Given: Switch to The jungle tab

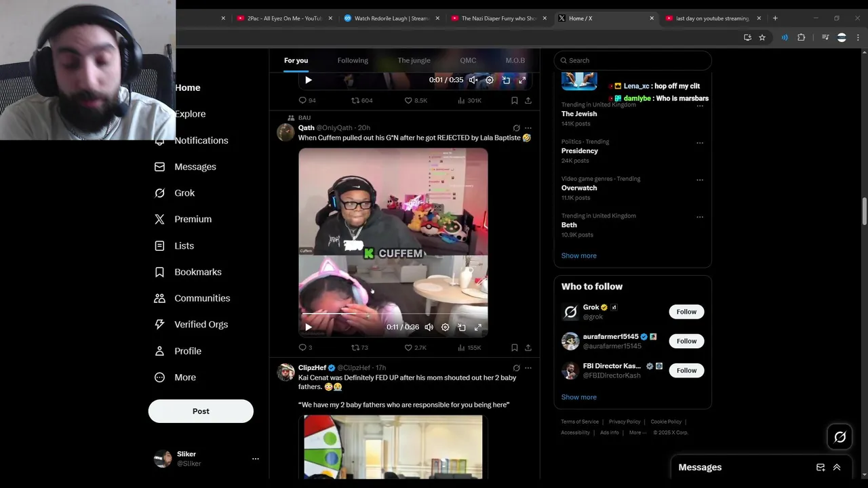Looking at the screenshot, I should (414, 60).
